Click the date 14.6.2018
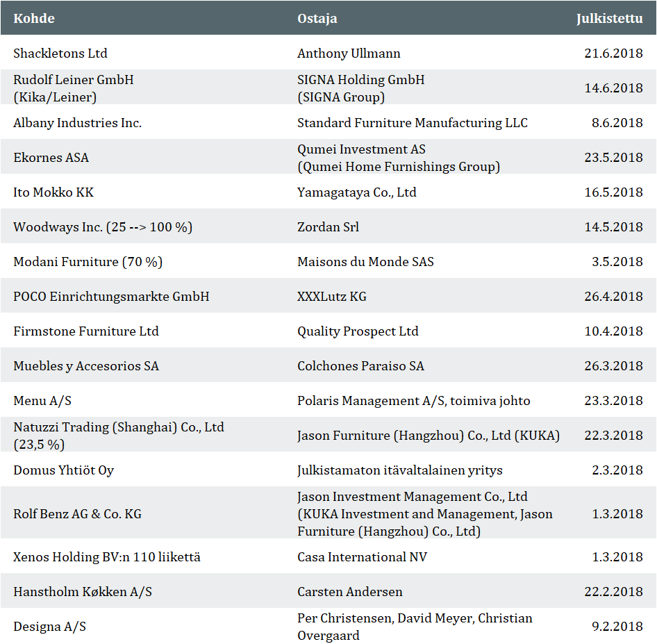The width and height of the screenshot is (657, 644). 613,88
